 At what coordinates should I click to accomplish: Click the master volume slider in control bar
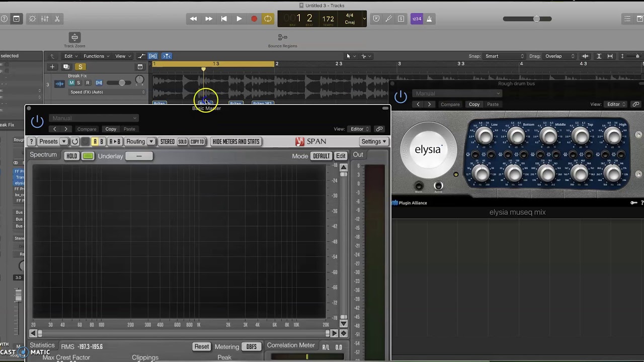[527, 19]
